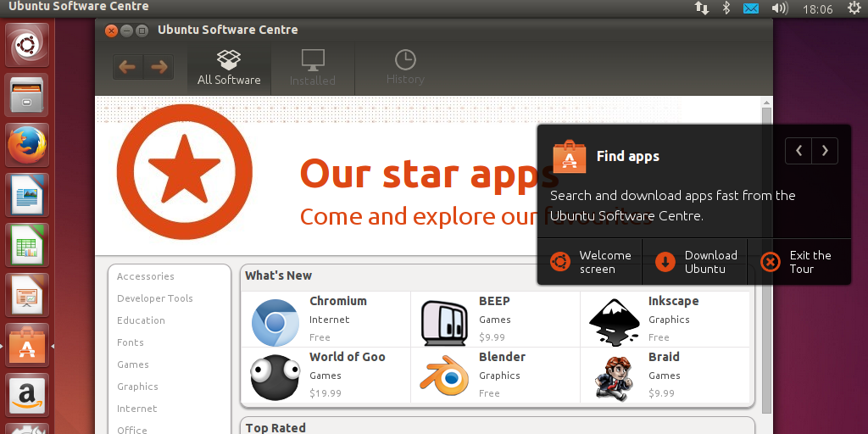Image resolution: width=868 pixels, height=434 pixels.
Task: Return to the Welcome screen
Action: 590,262
